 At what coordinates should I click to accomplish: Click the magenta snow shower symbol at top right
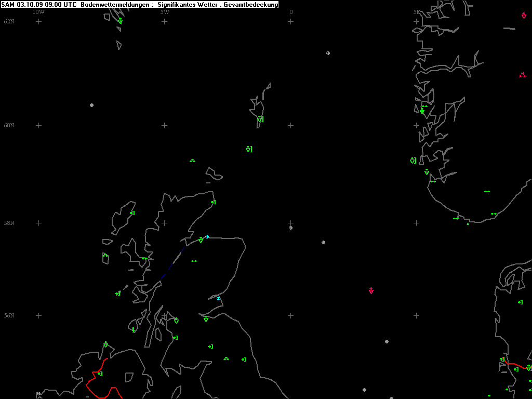point(524,16)
